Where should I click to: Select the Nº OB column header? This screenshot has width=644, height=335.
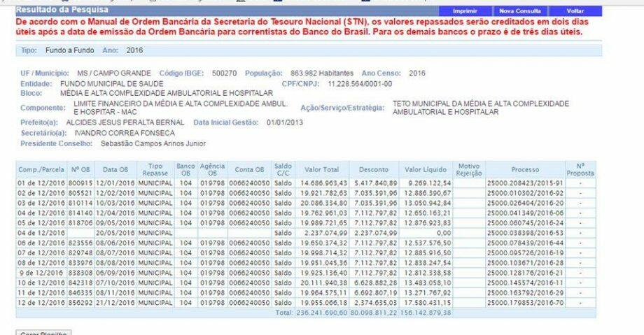[x=80, y=169]
